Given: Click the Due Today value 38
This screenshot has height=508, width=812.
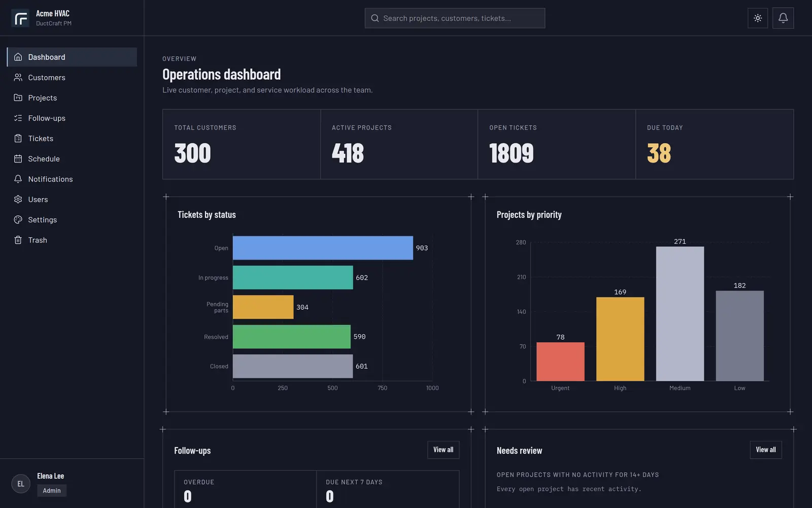Looking at the screenshot, I should (x=659, y=153).
